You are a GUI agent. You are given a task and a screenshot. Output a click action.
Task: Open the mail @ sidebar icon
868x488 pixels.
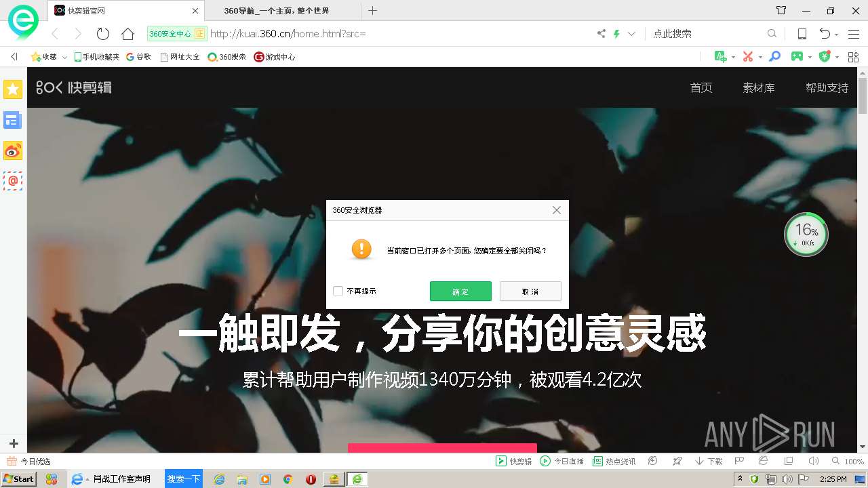click(x=13, y=180)
